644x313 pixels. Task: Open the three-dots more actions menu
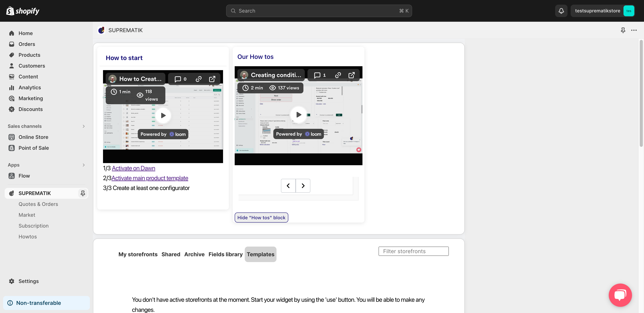pos(634,30)
